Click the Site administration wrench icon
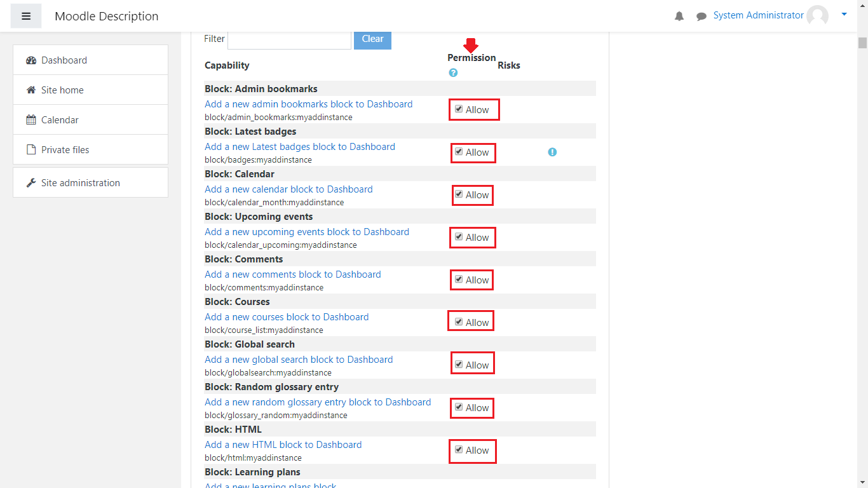This screenshot has height=488, width=868. click(x=31, y=183)
